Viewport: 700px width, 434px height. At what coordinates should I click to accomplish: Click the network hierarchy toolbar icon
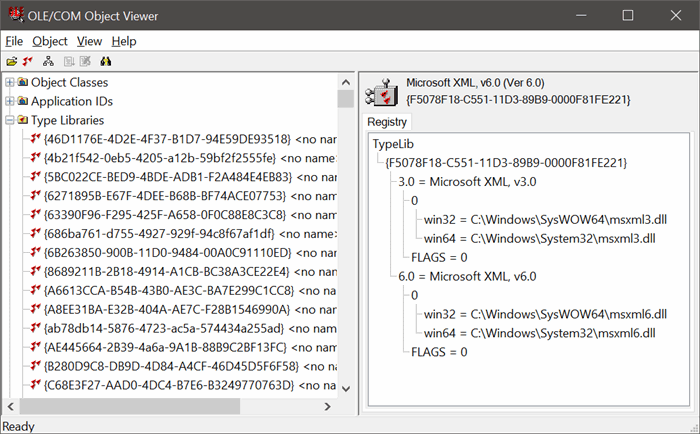point(48,62)
